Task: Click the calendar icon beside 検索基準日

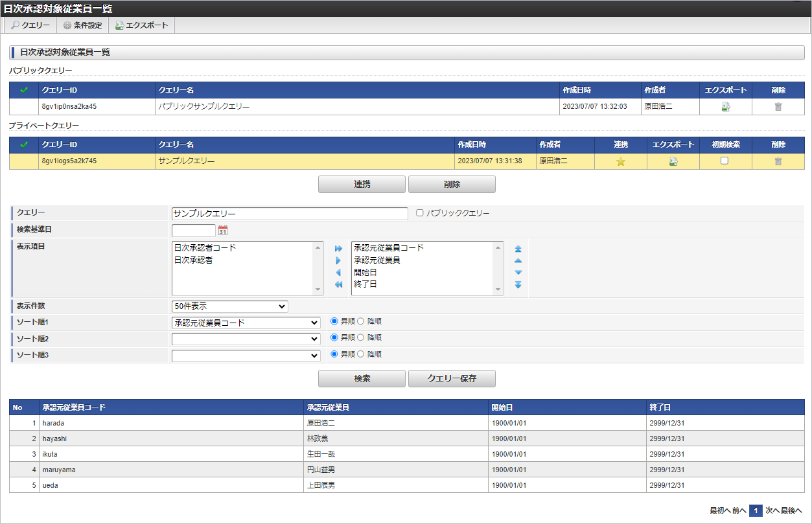Action: 223,231
